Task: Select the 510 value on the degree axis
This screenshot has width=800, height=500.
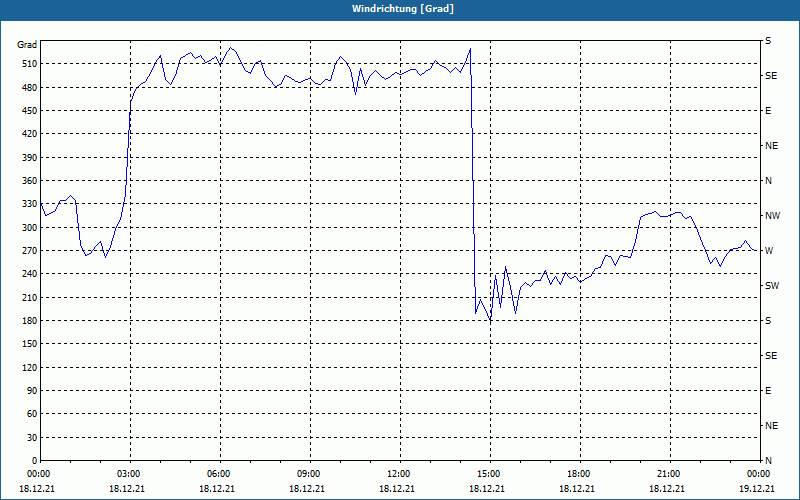Action: pyautogui.click(x=30, y=64)
